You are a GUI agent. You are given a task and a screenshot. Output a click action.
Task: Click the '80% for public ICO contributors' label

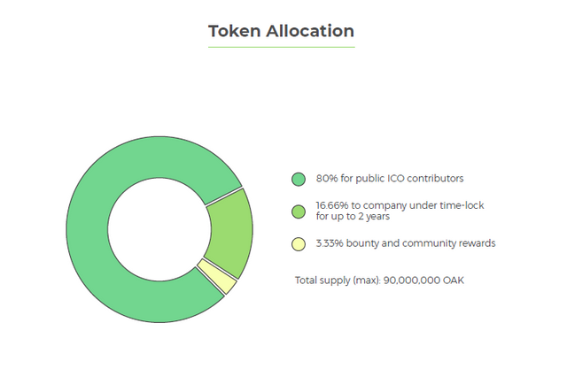point(390,179)
